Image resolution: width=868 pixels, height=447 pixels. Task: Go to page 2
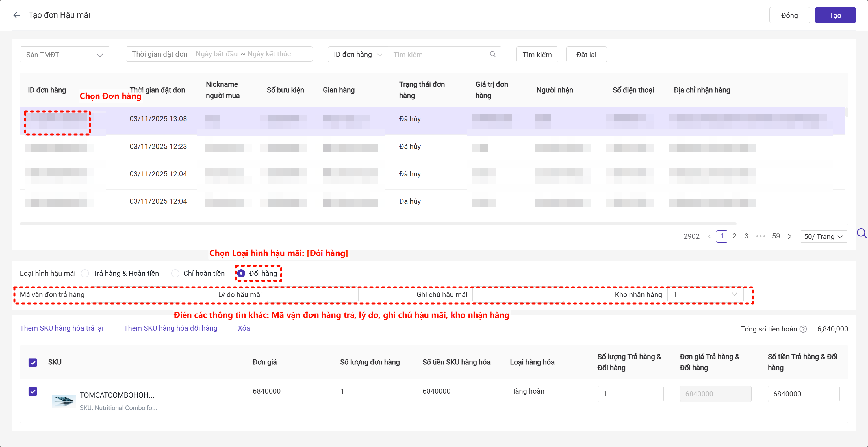(734, 236)
